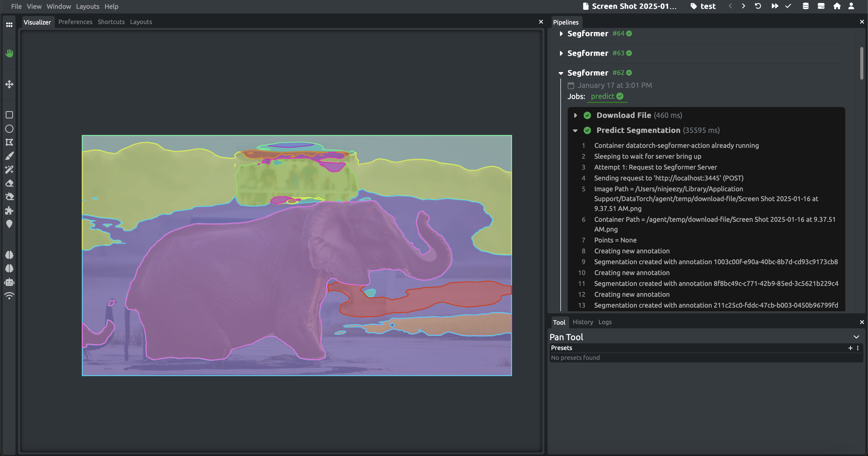Select the Circle annotation tool
This screenshot has width=868, height=456.
point(9,129)
